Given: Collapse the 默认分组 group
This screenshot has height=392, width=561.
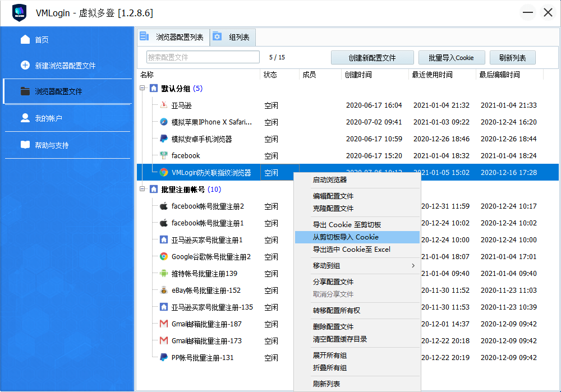Looking at the screenshot, I should (142, 87).
